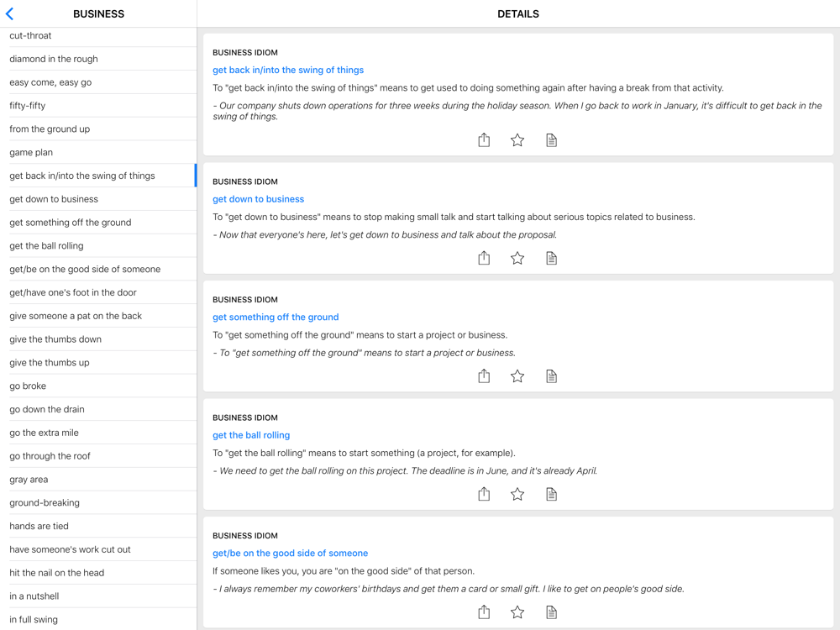Open the 'get down to business' title link
840x630 pixels.
pyautogui.click(x=258, y=199)
